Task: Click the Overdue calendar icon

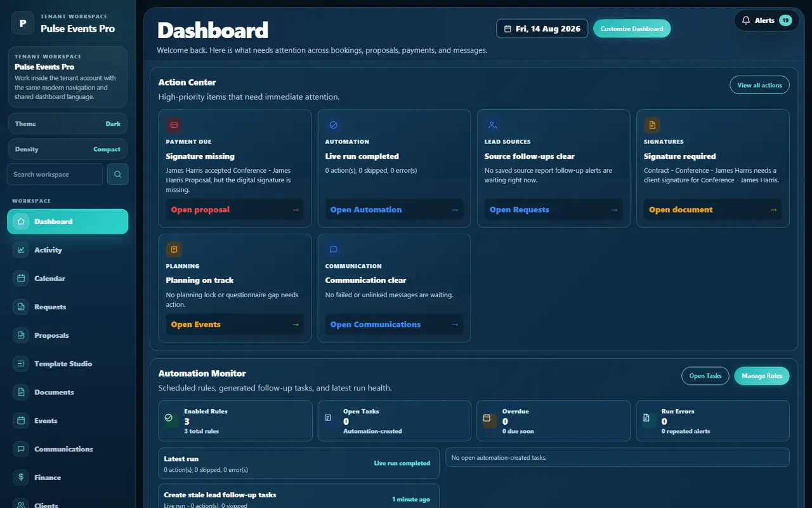Action: 487,418
